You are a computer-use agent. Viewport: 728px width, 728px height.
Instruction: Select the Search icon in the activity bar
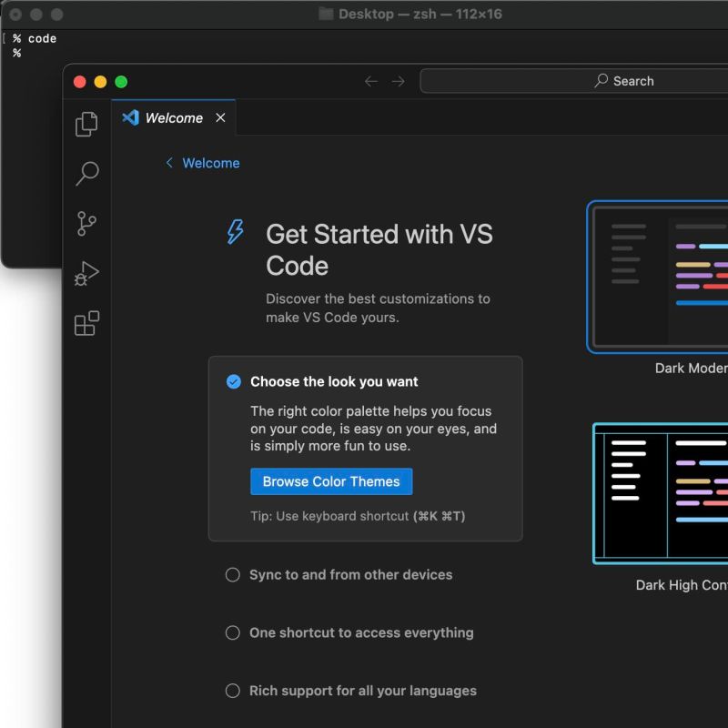86,173
